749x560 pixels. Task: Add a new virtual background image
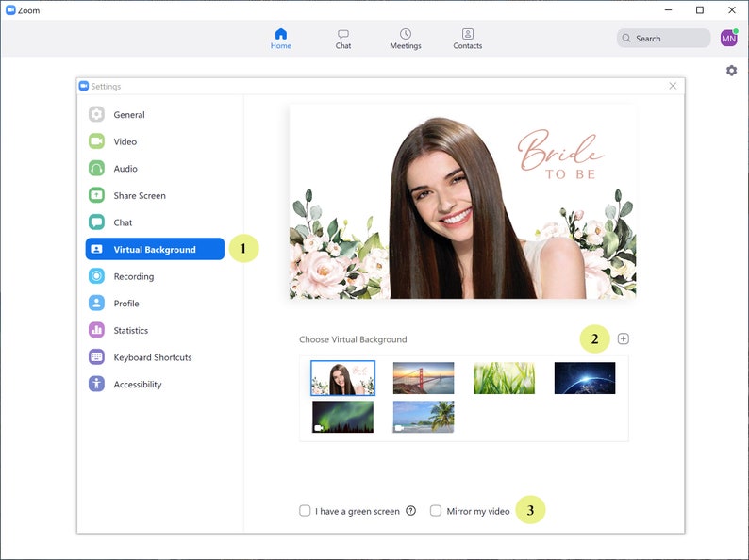623,339
